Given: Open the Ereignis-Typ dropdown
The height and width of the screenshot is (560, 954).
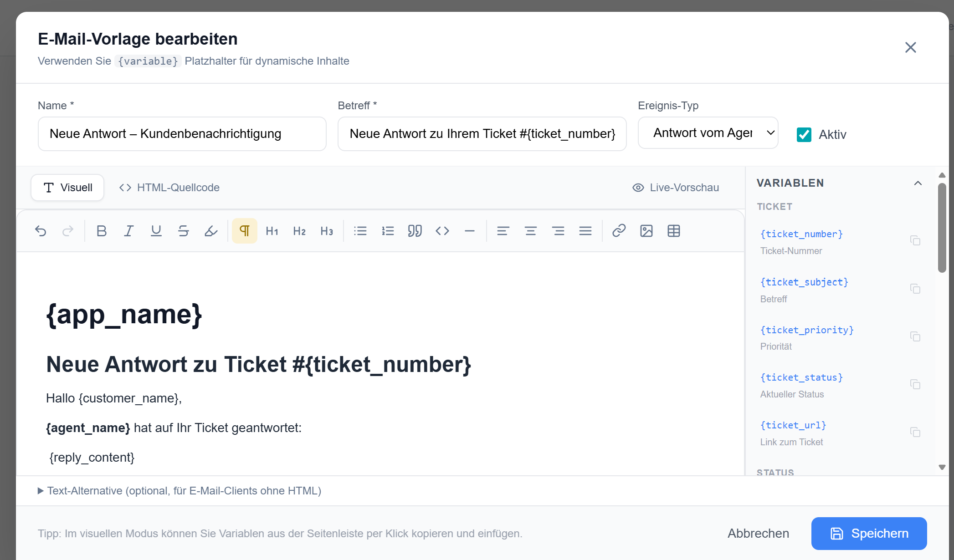Looking at the screenshot, I should [x=708, y=132].
